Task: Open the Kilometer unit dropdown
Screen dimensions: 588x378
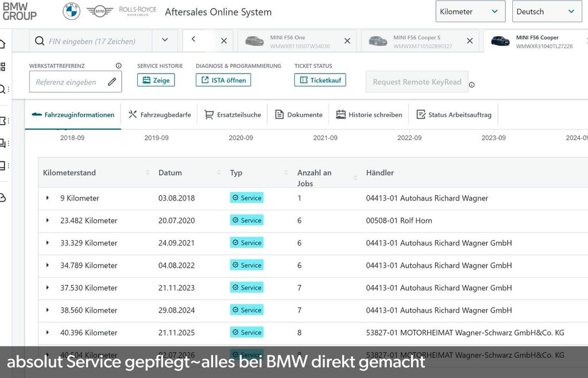Action: tap(470, 11)
